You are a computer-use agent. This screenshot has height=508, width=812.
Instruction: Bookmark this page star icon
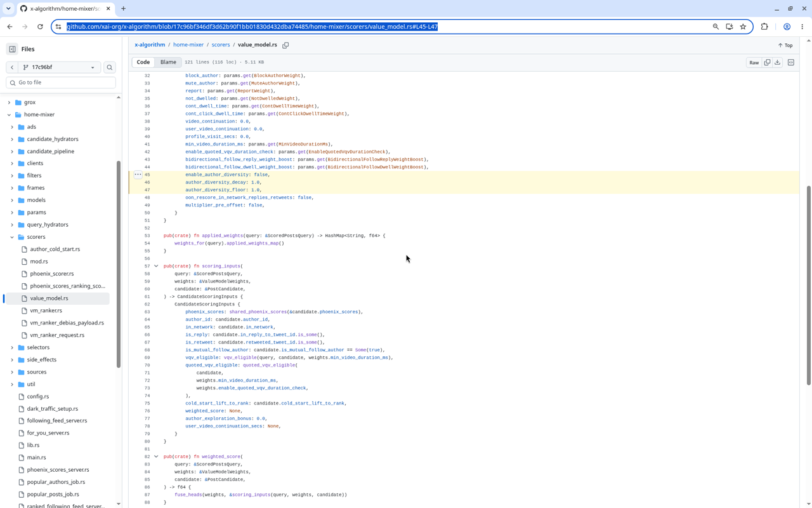point(743,27)
